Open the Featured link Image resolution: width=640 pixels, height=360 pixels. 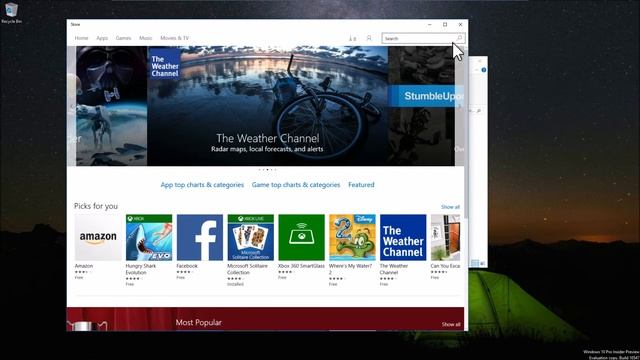click(361, 185)
